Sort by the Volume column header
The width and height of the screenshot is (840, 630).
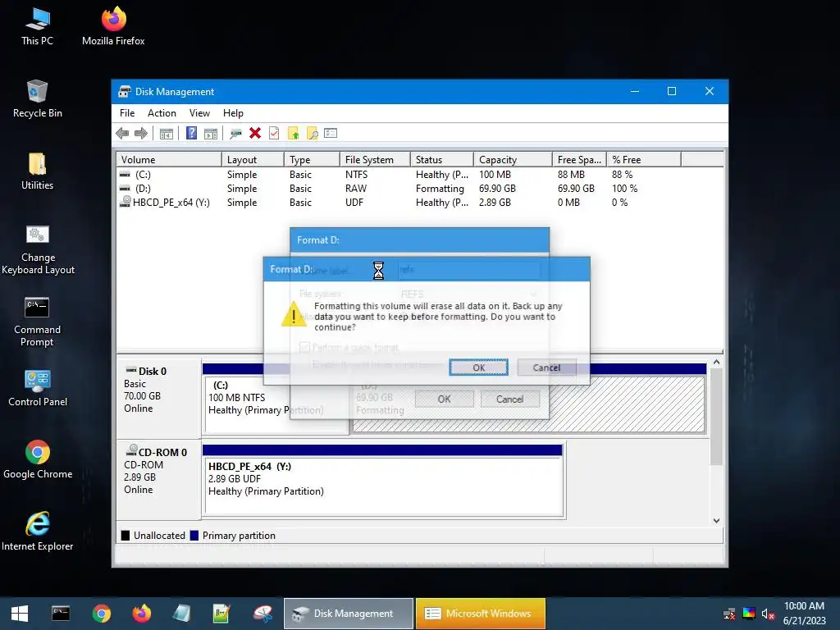[x=169, y=160]
